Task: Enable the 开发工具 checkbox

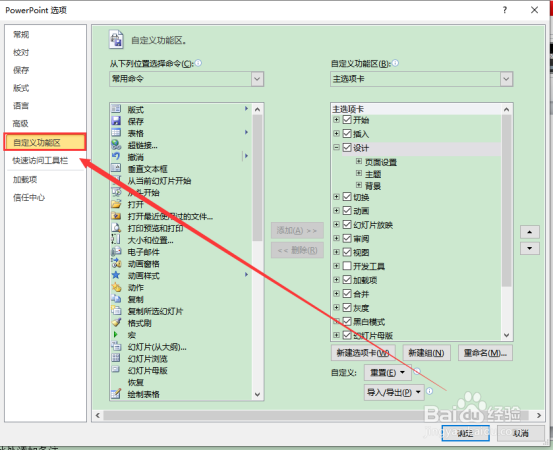Action: [x=347, y=266]
